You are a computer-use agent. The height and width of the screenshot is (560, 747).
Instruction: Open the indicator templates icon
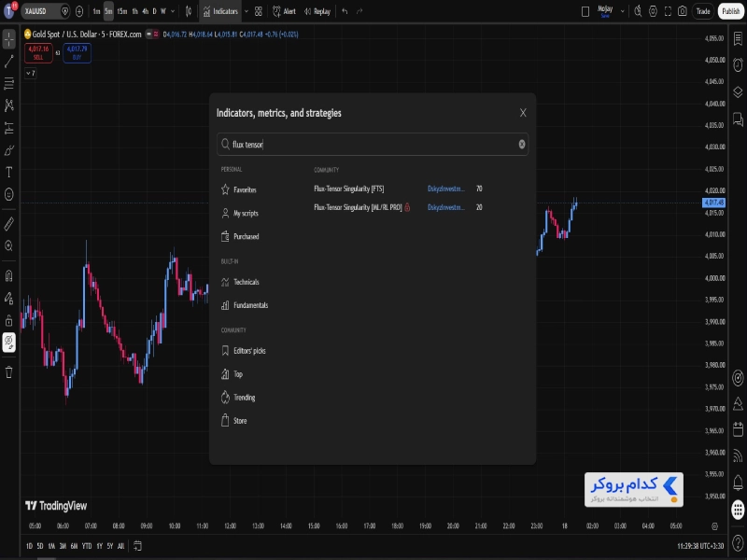[x=259, y=11]
